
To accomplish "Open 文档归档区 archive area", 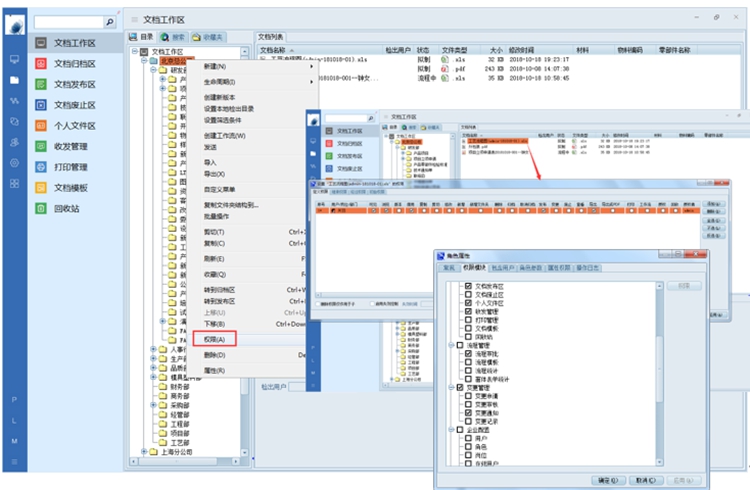I will (74, 64).
